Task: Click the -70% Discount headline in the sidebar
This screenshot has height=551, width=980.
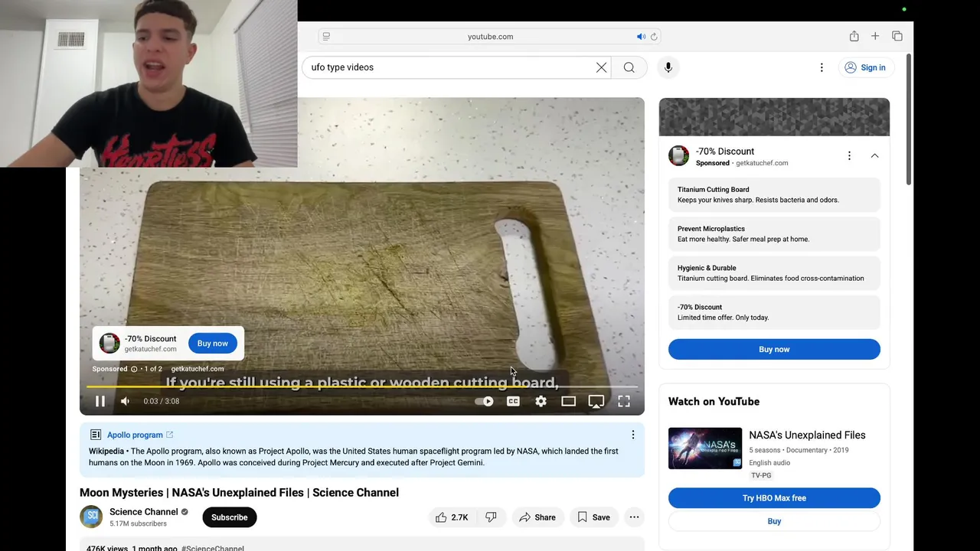Action: click(725, 152)
